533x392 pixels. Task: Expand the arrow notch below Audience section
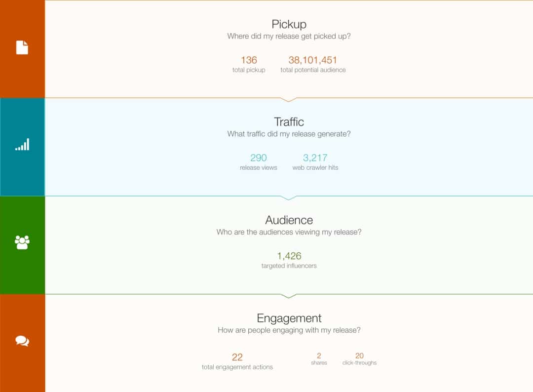click(289, 296)
